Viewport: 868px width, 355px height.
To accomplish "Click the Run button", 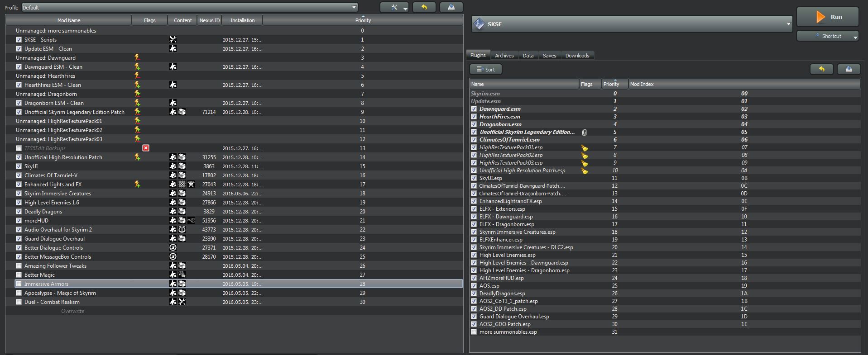I will [x=827, y=17].
